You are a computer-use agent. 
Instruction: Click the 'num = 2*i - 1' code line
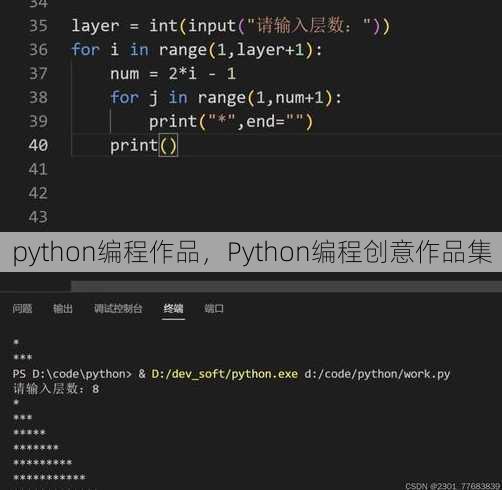[x=173, y=74]
